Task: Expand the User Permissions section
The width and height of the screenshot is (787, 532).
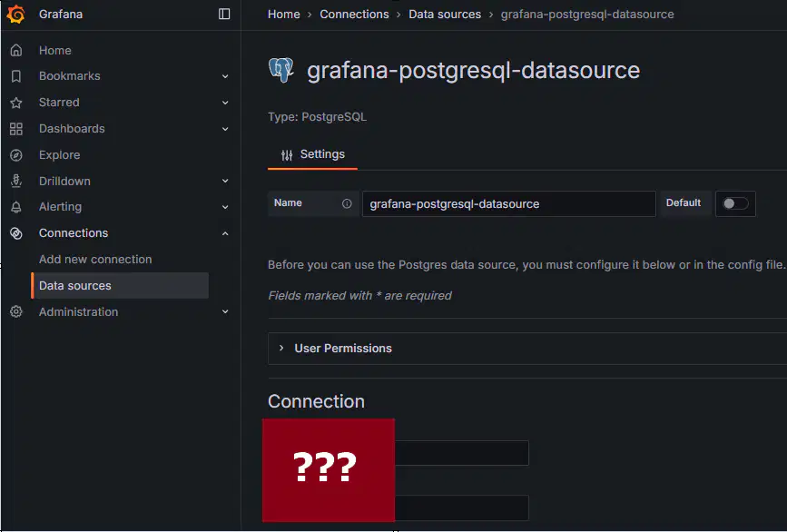Action: tap(527, 349)
